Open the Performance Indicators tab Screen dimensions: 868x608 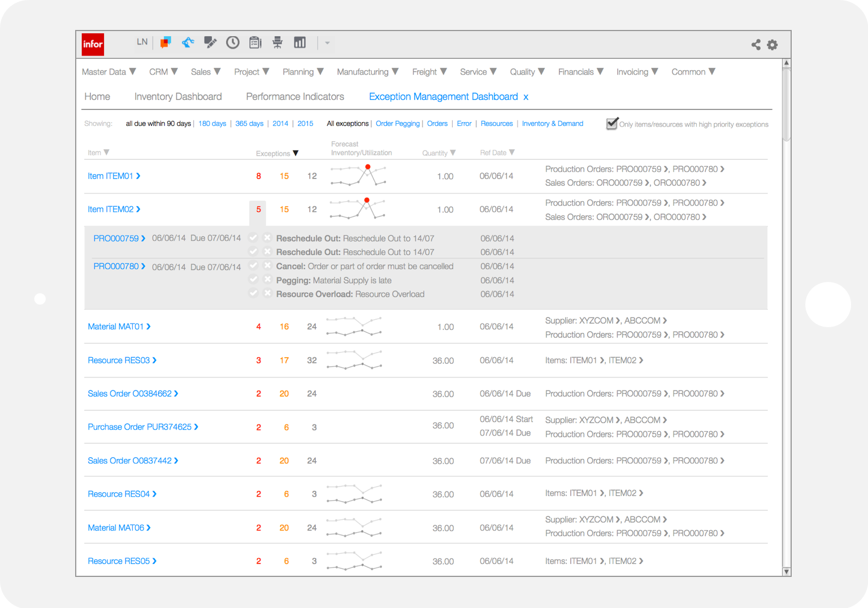tap(295, 97)
